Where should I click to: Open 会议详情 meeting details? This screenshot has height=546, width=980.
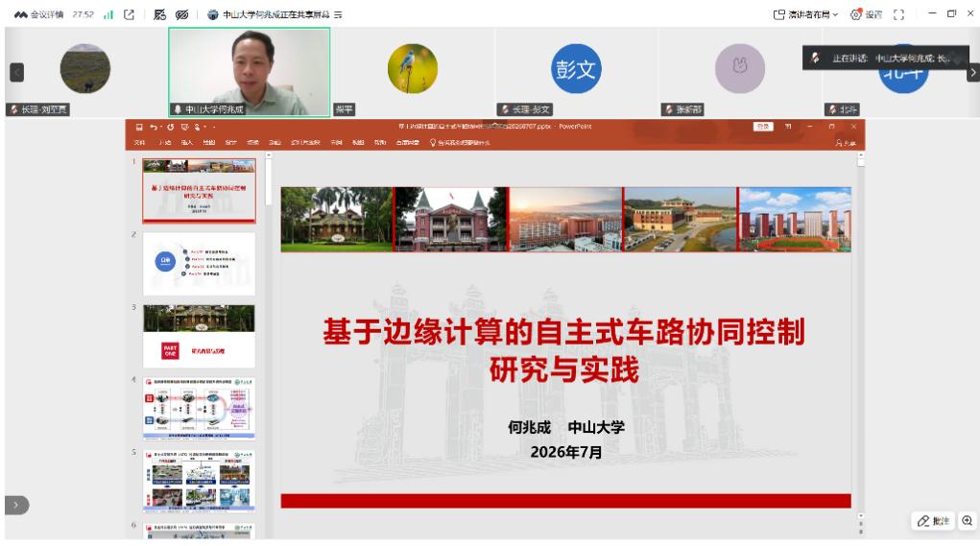38,14
